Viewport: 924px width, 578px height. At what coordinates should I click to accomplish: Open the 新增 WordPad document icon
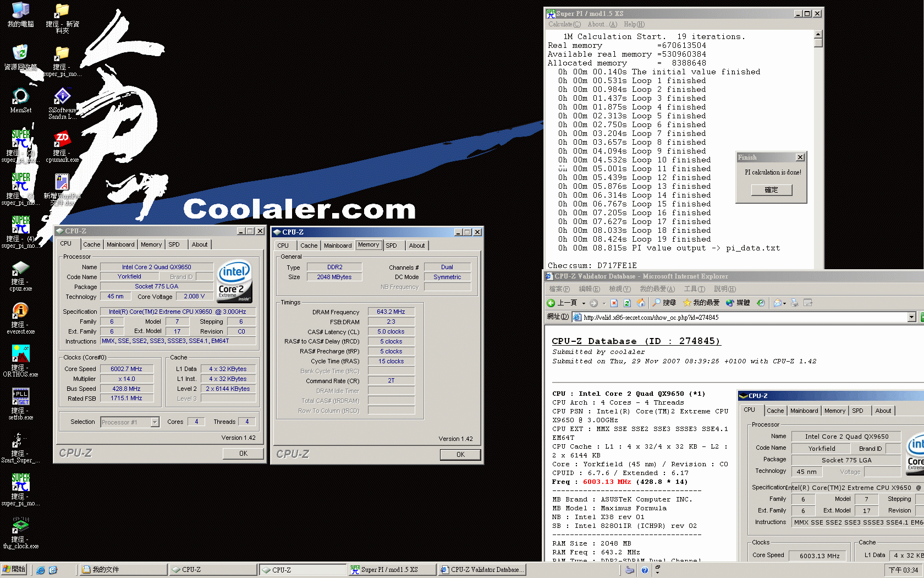pyautogui.click(x=62, y=189)
